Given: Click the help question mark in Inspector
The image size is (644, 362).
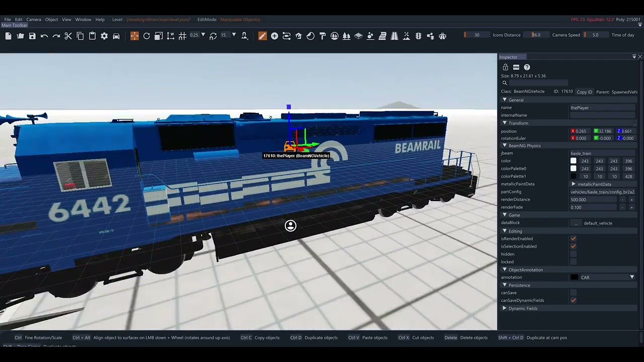Looking at the screenshot, I should (x=527, y=67).
